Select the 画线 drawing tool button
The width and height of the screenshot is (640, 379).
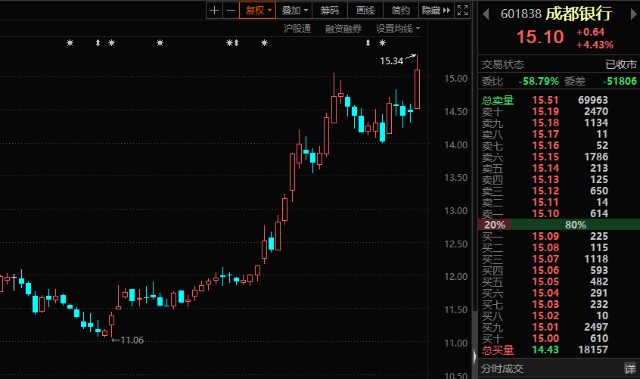point(365,10)
